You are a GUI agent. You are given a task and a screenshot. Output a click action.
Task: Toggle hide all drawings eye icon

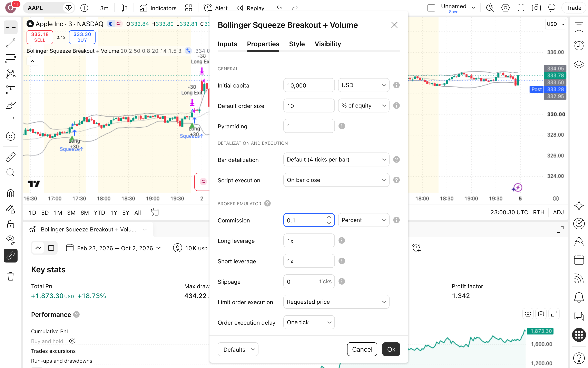[x=10, y=240]
